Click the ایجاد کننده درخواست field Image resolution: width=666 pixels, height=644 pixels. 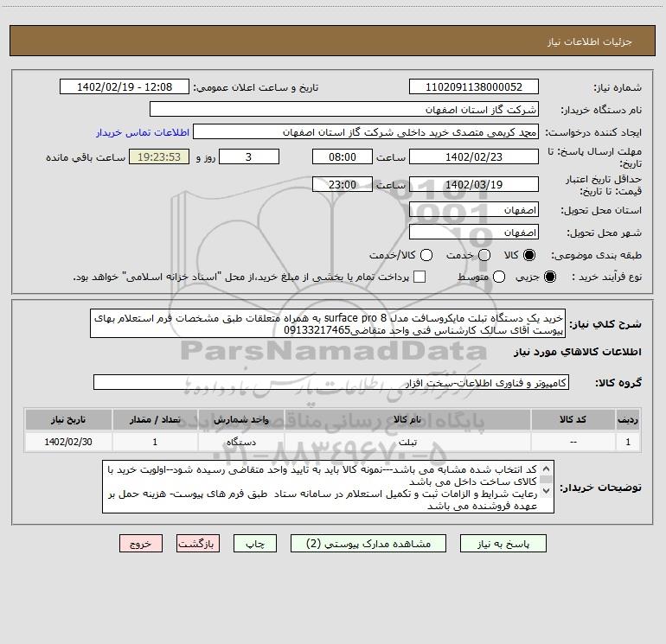[x=366, y=132]
